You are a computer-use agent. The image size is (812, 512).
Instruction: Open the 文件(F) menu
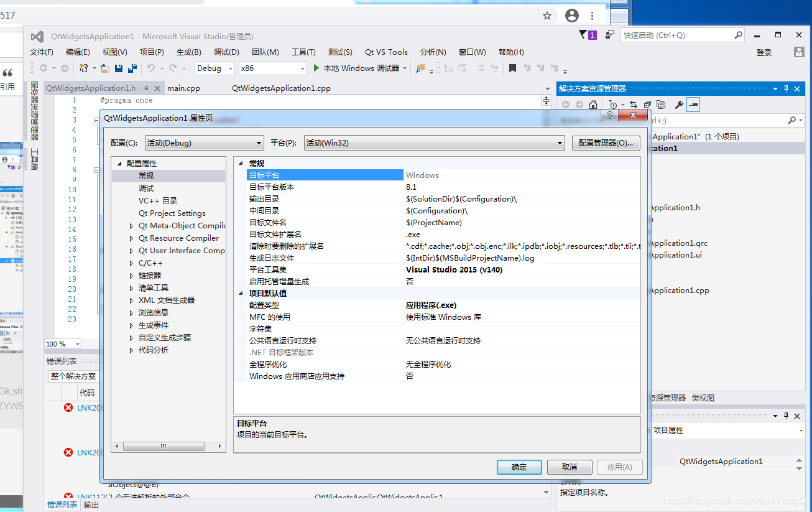pos(42,52)
